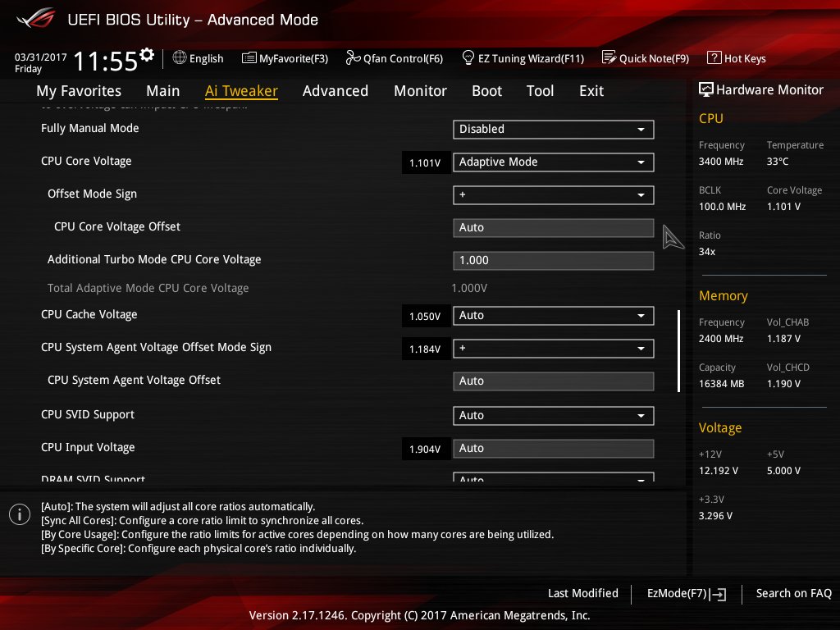Screen dimensions: 840x630
Task: Click the Quick Note pencil icon
Action: (609, 57)
